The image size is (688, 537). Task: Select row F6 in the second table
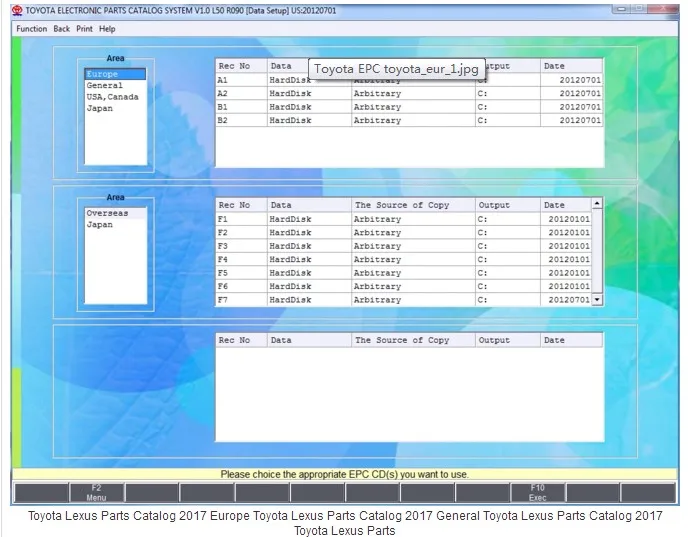click(x=404, y=286)
